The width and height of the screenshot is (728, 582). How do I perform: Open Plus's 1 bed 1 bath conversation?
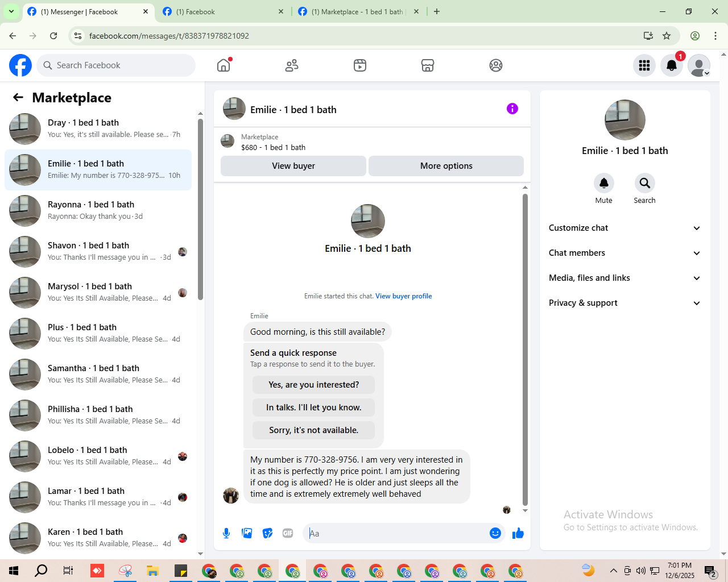click(98, 334)
